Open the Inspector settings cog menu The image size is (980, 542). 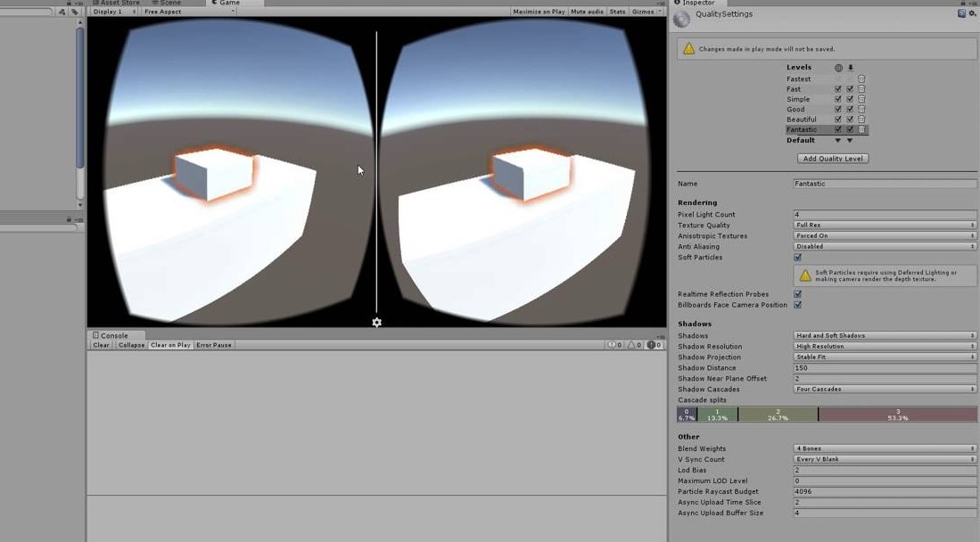(973, 13)
